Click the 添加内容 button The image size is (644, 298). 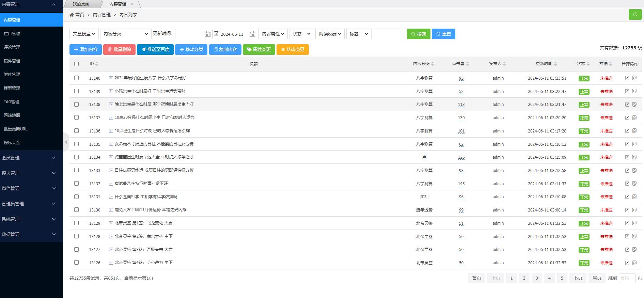pos(85,50)
